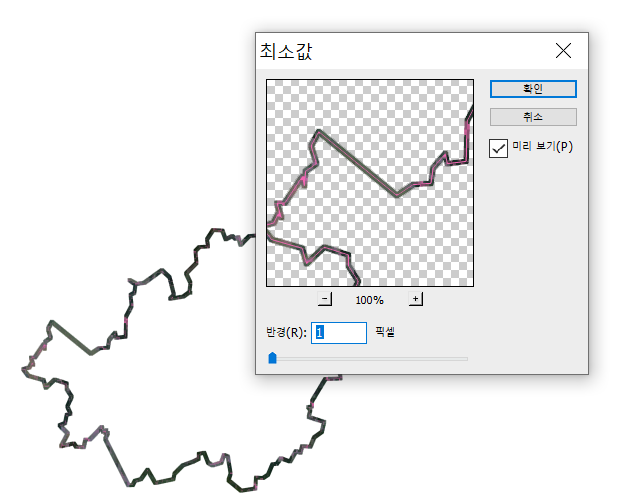Click the map outline on the canvas
Screen dimensions: 644x504
pos(70,337)
